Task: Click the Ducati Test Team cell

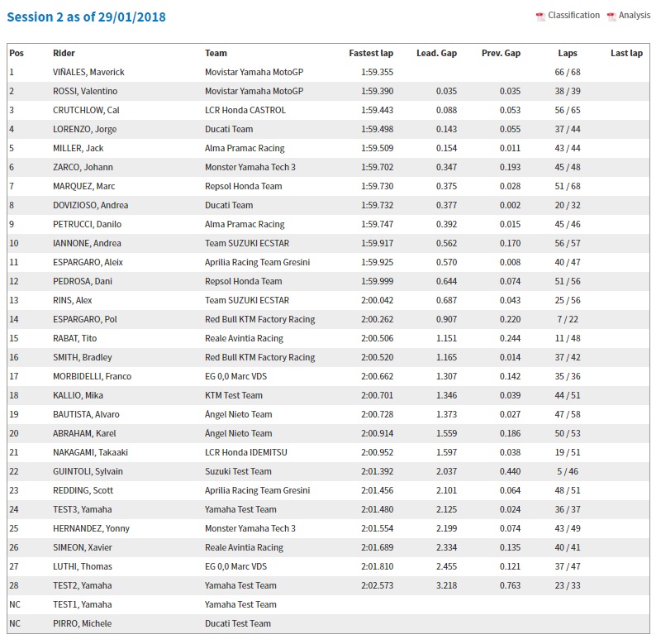Action: pyautogui.click(x=238, y=623)
